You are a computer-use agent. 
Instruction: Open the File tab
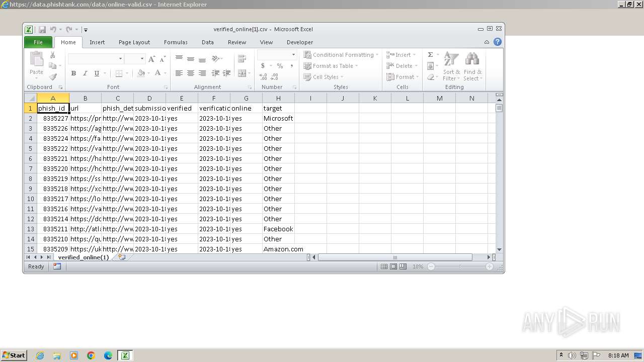point(38,42)
